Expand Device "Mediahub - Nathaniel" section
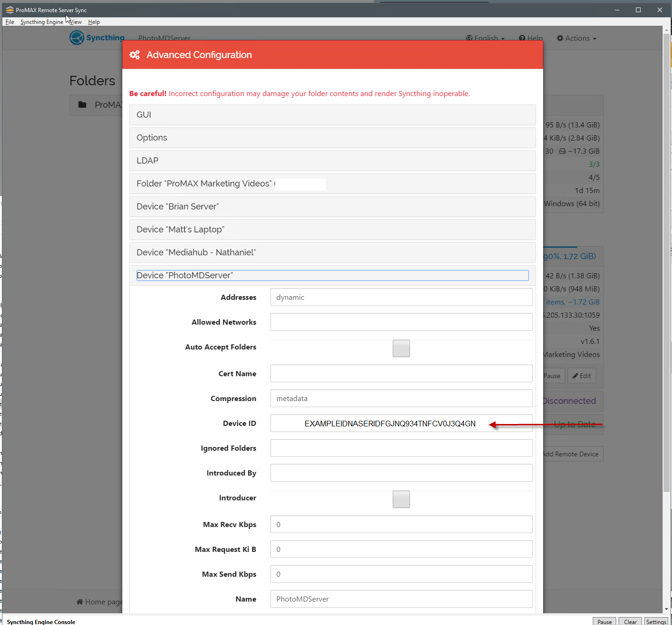The width and height of the screenshot is (672, 625). (x=333, y=253)
